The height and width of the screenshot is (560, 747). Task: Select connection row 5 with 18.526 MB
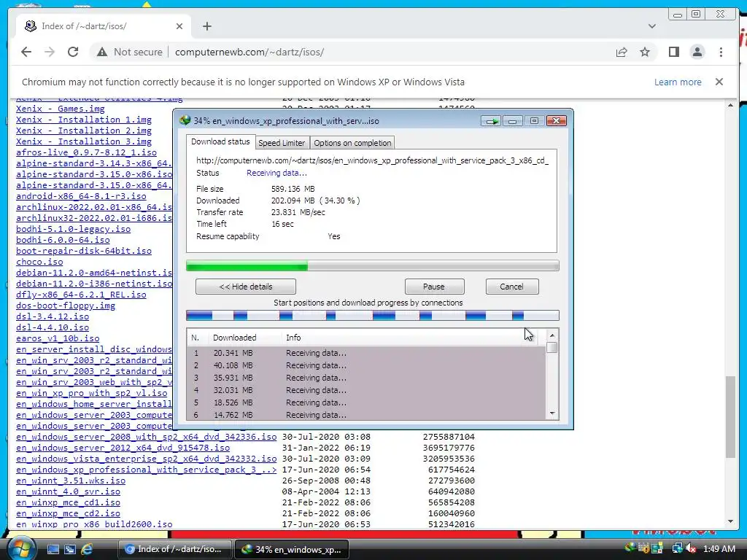coord(366,402)
